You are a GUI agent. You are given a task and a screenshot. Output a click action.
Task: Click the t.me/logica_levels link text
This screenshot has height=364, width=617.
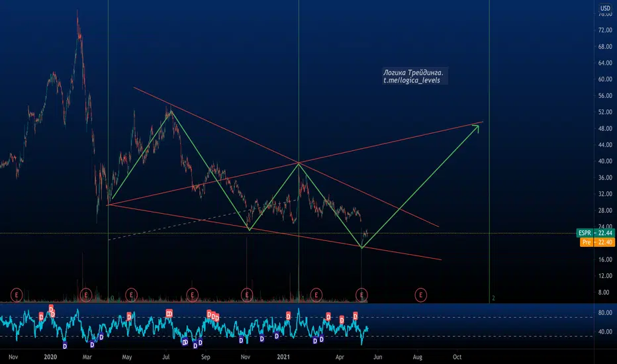coord(412,80)
